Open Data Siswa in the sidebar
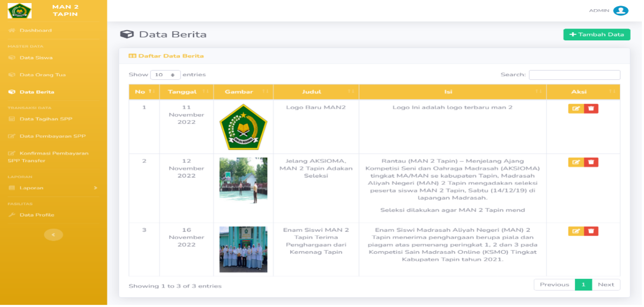This screenshot has height=307, width=644. point(36,58)
